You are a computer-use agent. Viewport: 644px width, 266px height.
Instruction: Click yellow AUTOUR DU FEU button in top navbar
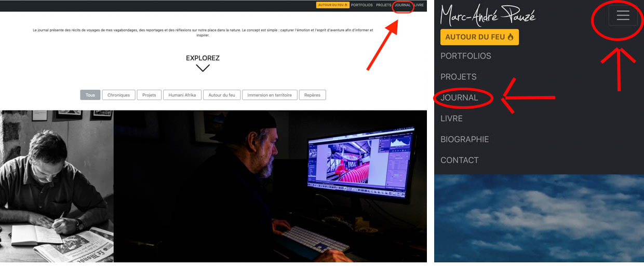point(332,5)
